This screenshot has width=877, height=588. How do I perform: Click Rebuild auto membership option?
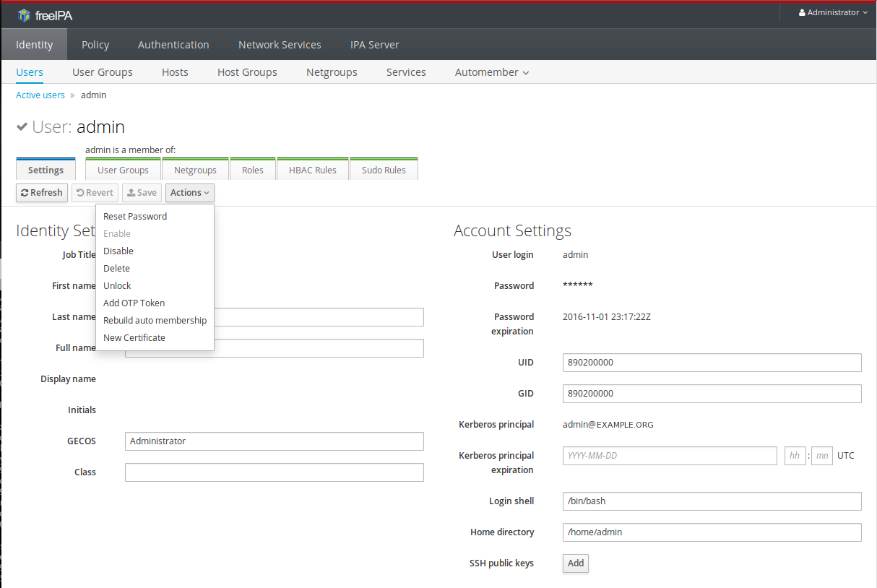coord(155,320)
